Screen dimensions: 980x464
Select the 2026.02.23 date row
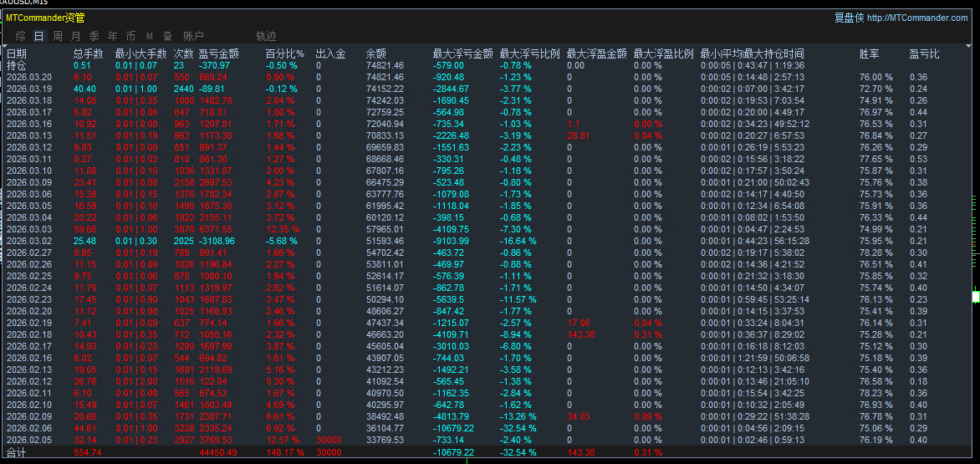click(29, 300)
